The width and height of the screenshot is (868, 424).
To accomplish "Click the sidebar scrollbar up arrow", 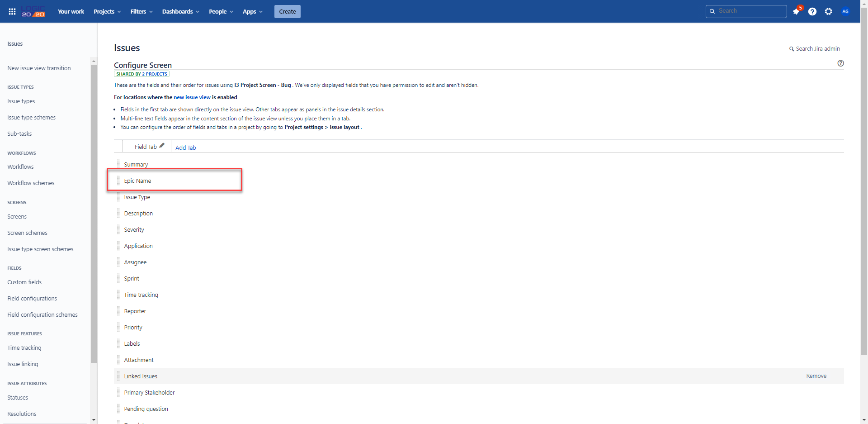I will [x=94, y=61].
